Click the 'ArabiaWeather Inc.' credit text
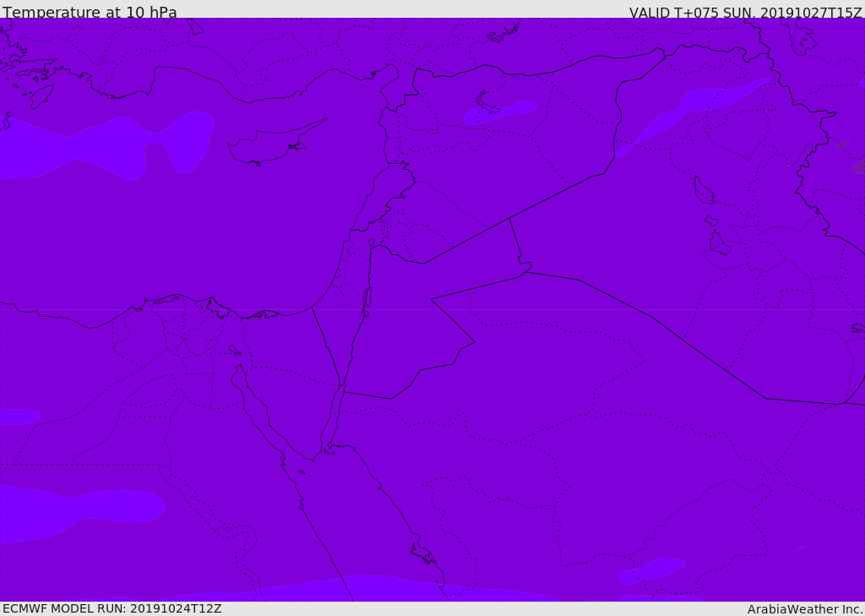 (805, 609)
